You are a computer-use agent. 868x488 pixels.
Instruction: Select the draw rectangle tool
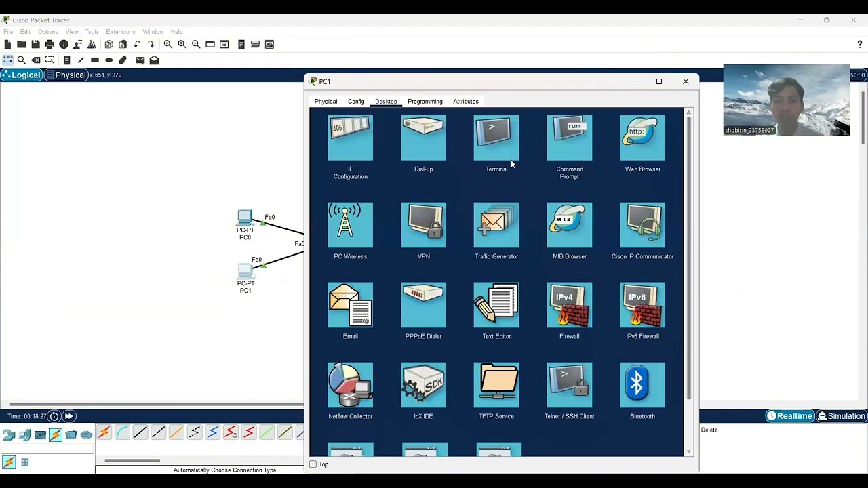tap(95, 60)
